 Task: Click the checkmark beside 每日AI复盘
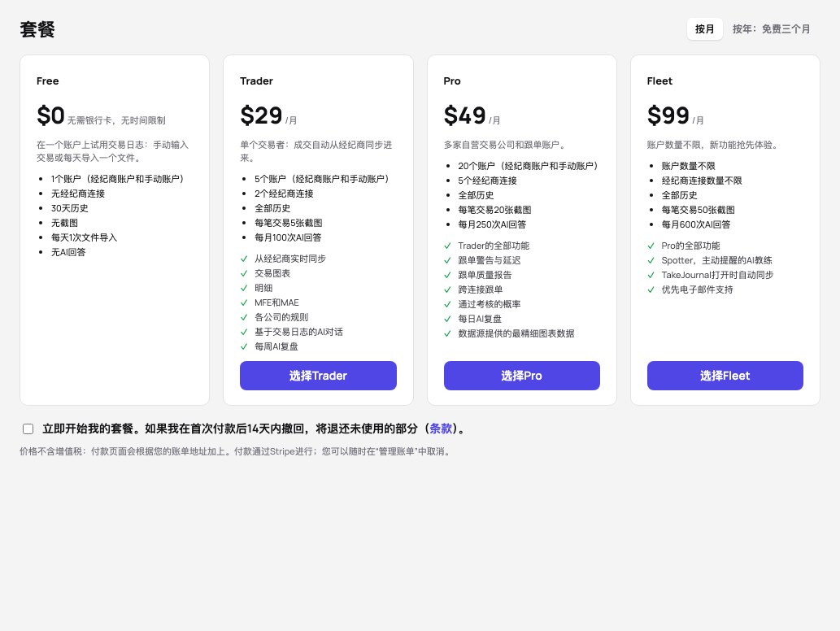pyautogui.click(x=448, y=319)
